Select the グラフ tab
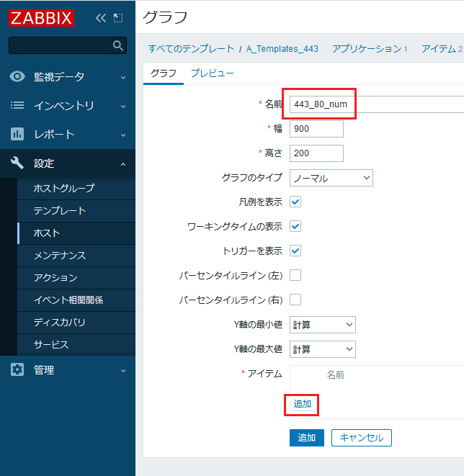 pyautogui.click(x=164, y=73)
